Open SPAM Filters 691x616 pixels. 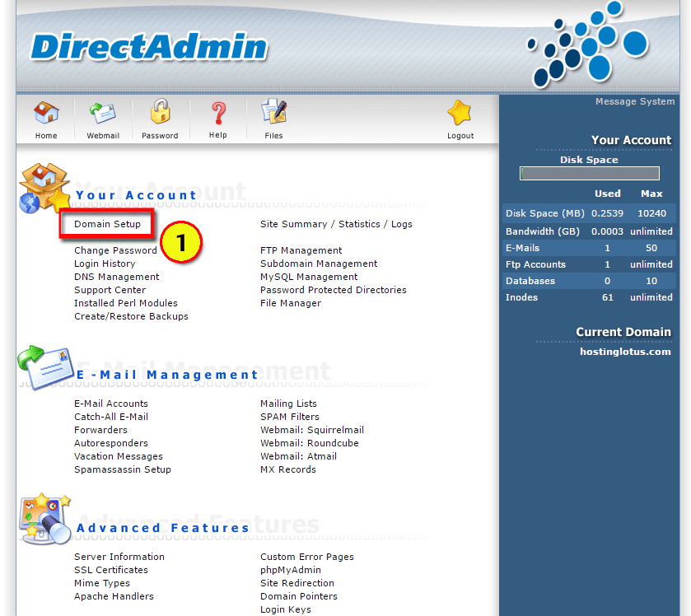click(x=290, y=417)
